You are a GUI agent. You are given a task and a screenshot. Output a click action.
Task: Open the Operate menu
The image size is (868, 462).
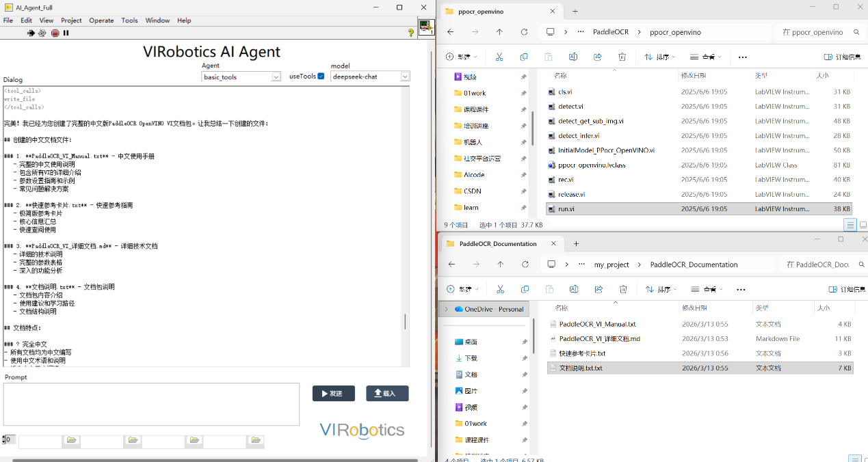tap(101, 21)
